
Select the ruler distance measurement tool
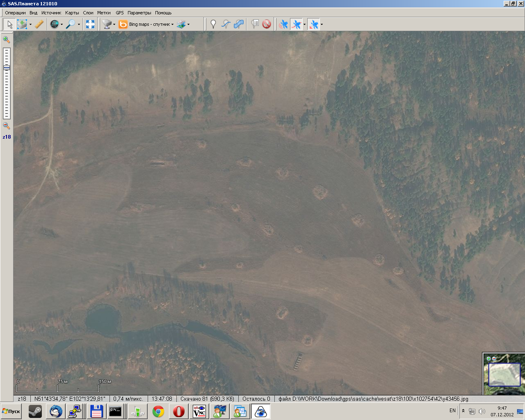(x=39, y=25)
